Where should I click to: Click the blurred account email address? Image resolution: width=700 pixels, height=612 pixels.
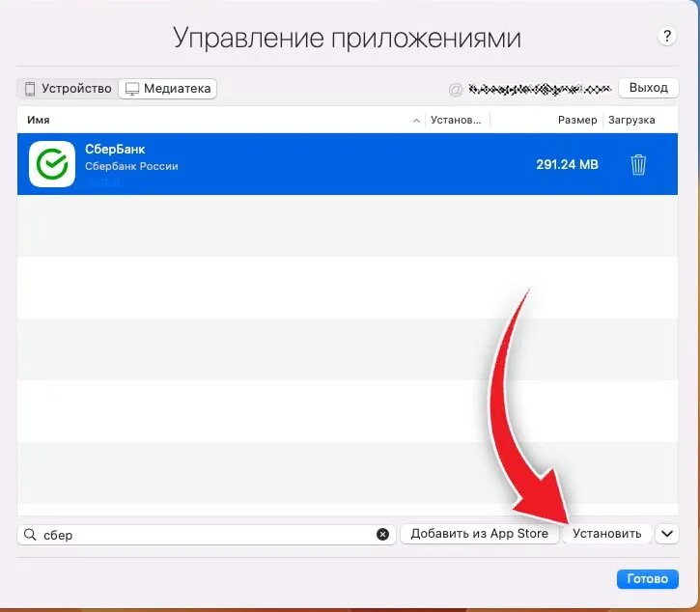click(x=539, y=89)
